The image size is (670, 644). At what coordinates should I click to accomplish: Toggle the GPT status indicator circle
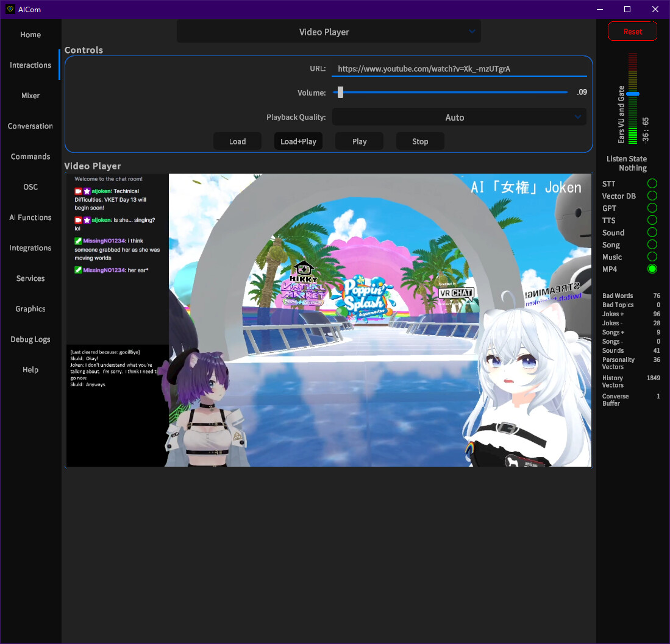coord(652,208)
